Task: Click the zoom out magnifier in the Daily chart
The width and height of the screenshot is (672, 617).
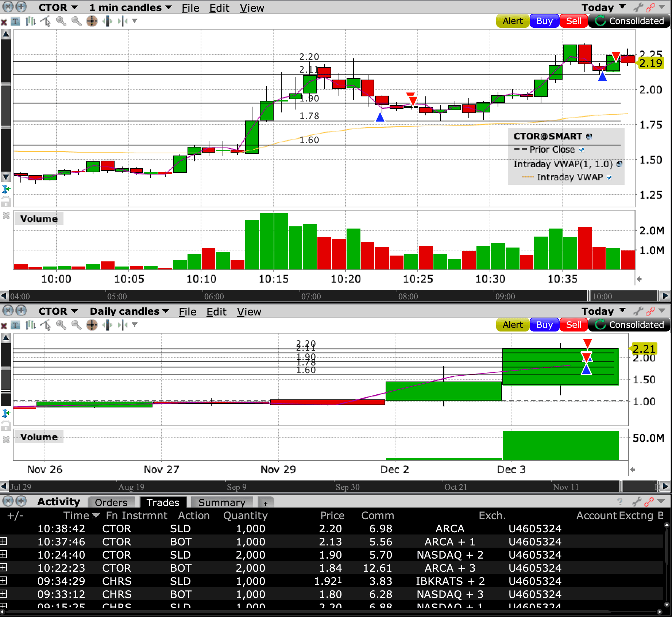Action: pos(76,325)
